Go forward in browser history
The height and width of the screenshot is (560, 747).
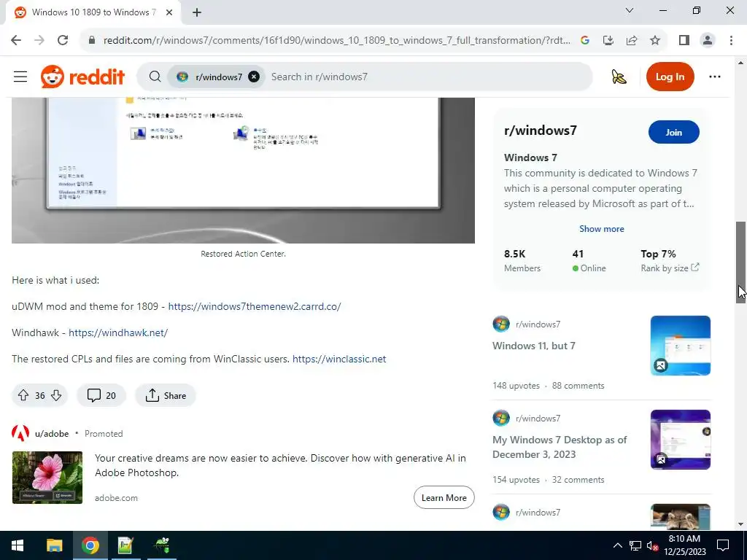[39, 40]
